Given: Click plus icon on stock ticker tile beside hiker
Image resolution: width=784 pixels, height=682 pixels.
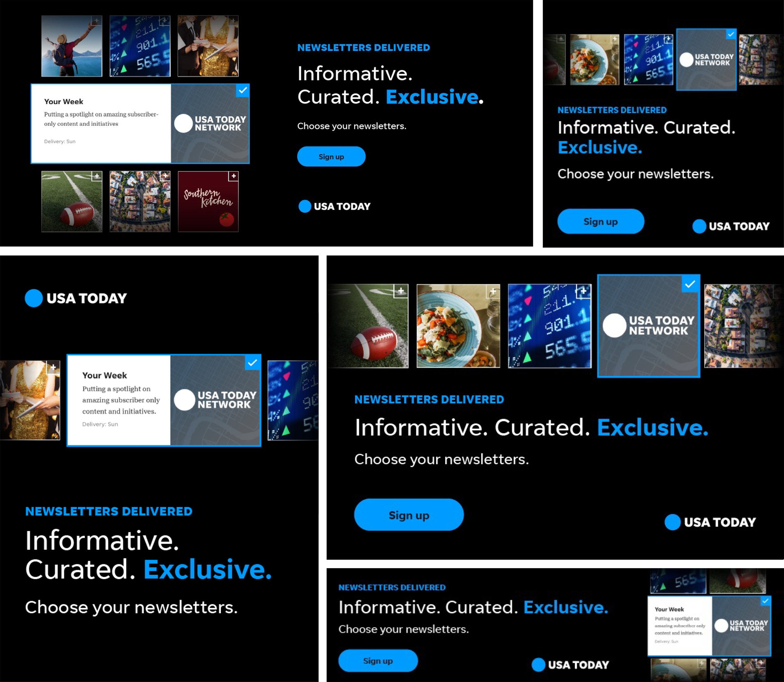Looking at the screenshot, I should [x=164, y=21].
